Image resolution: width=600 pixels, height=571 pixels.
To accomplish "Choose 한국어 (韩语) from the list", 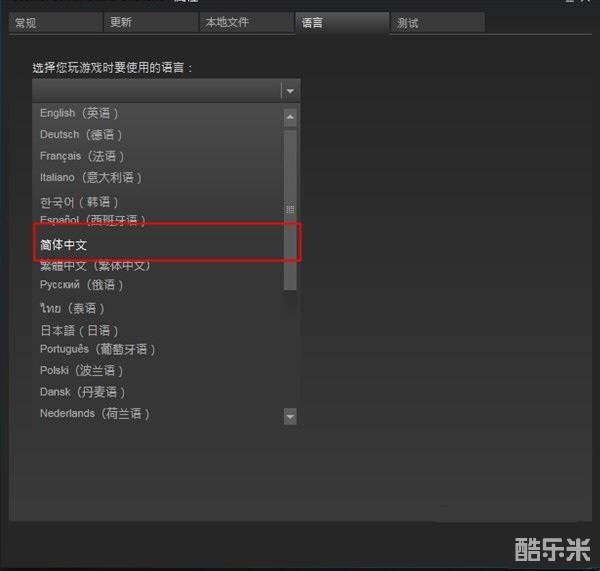I will pos(79,202).
